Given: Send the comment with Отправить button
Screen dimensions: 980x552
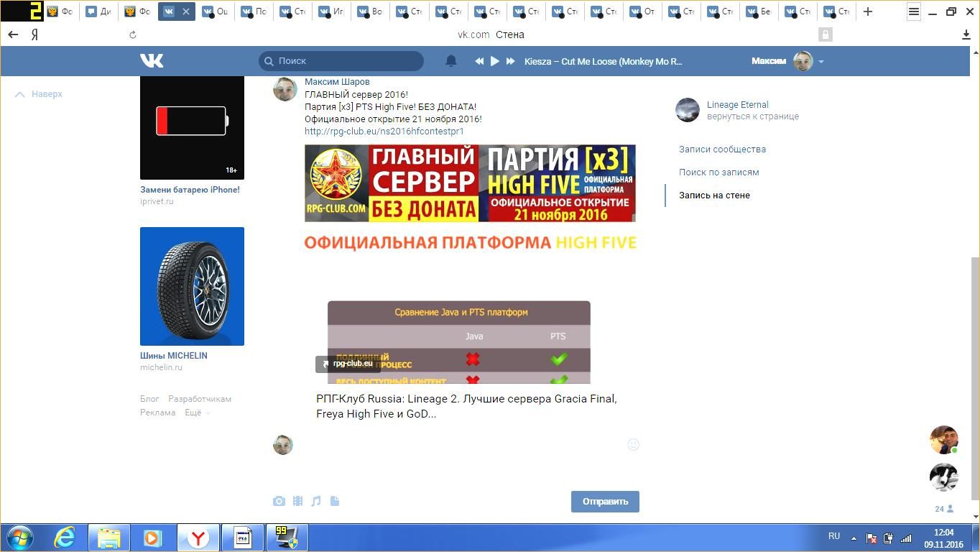Looking at the screenshot, I should (x=605, y=502).
